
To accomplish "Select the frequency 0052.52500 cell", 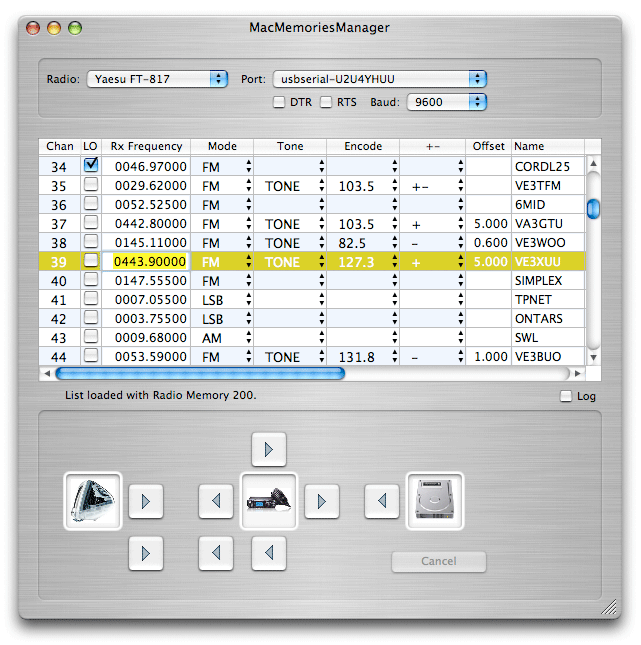I will pyautogui.click(x=146, y=204).
